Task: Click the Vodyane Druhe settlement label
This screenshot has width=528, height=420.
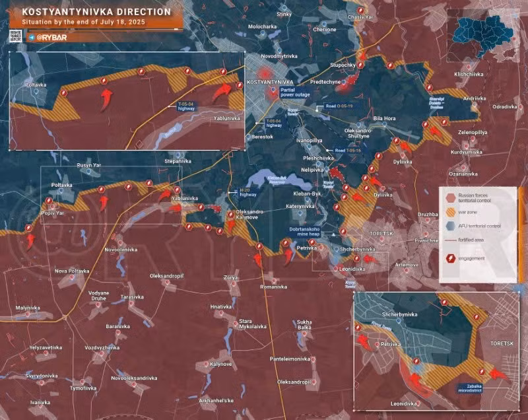Action: pos(98,296)
